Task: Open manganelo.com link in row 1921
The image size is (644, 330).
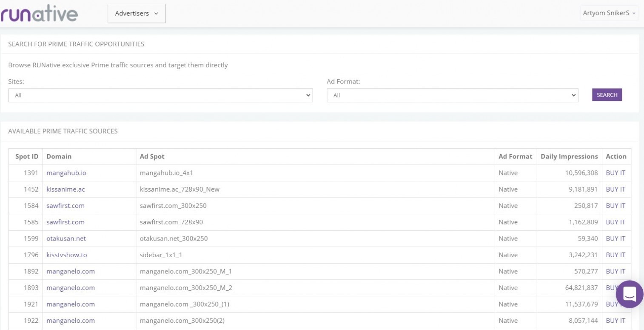Action: click(71, 304)
